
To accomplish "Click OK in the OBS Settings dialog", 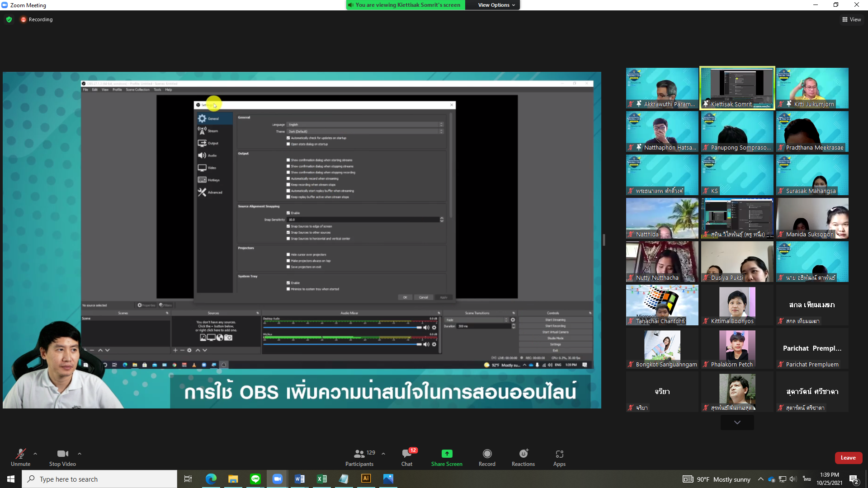I will point(405,297).
